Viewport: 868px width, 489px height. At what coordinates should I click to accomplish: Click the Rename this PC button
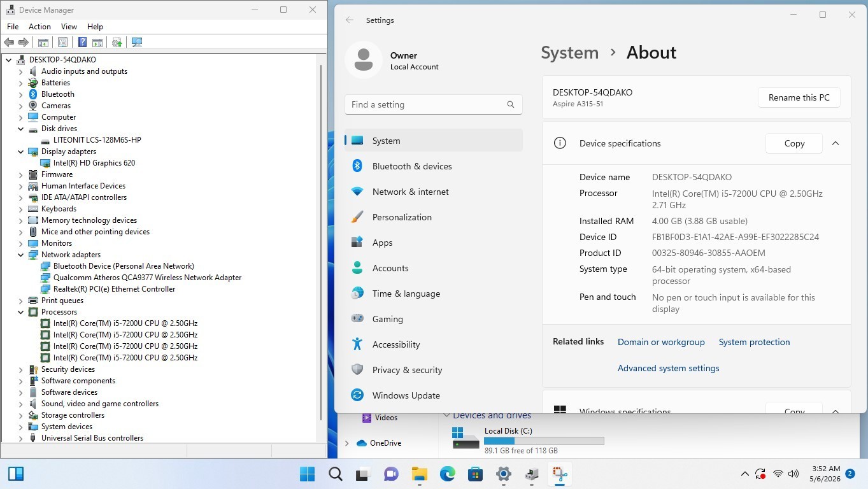799,97
